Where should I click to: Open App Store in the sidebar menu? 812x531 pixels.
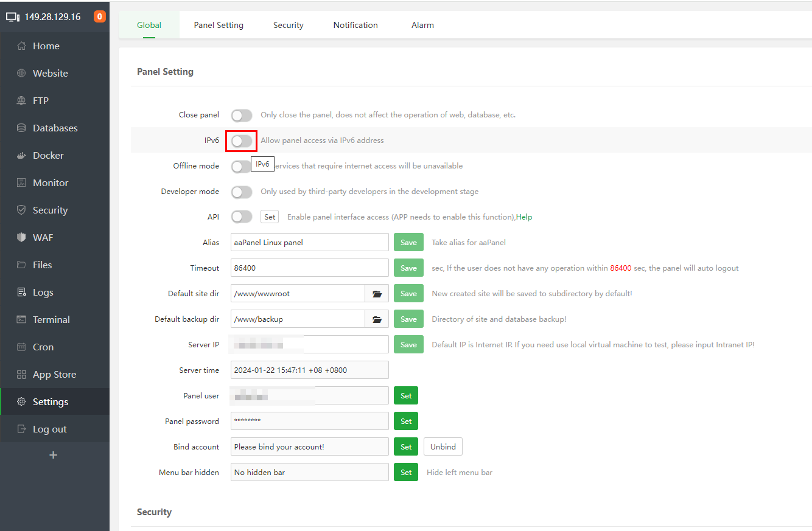(x=55, y=375)
